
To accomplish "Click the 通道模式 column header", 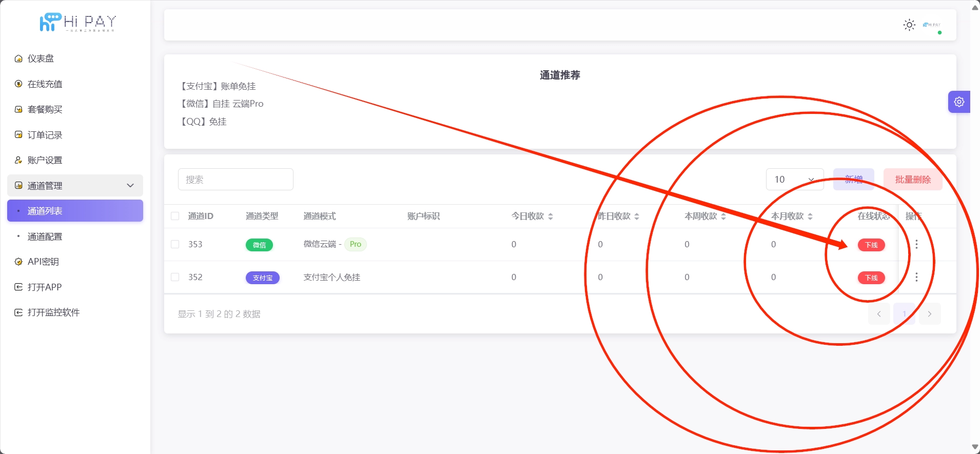I will tap(320, 216).
